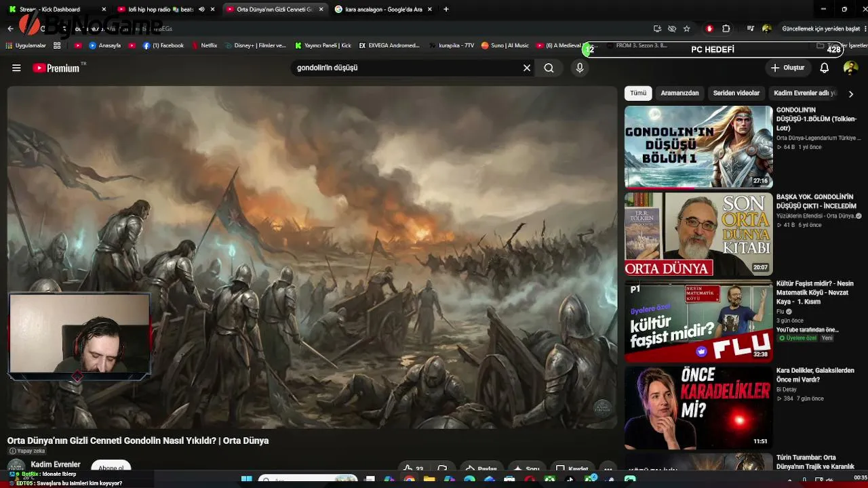Go back with the browser back arrow
868x488 pixels.
[10, 28]
